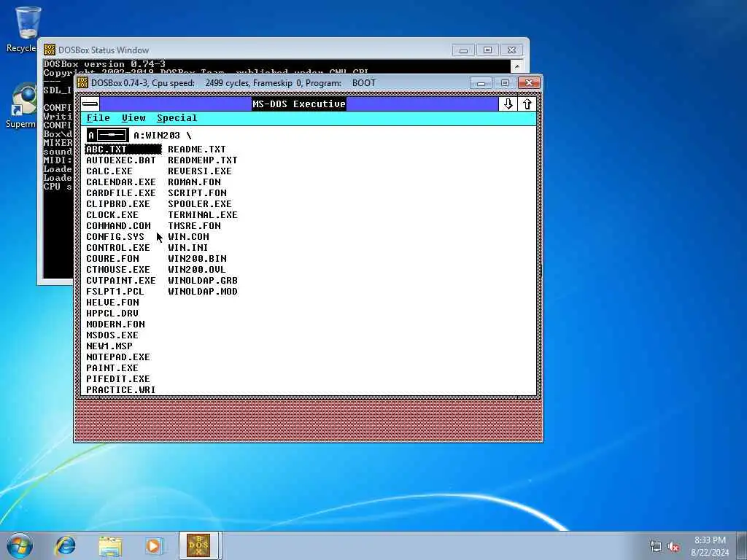
Task: Select PIFEDIT.EXE file
Action: point(118,379)
